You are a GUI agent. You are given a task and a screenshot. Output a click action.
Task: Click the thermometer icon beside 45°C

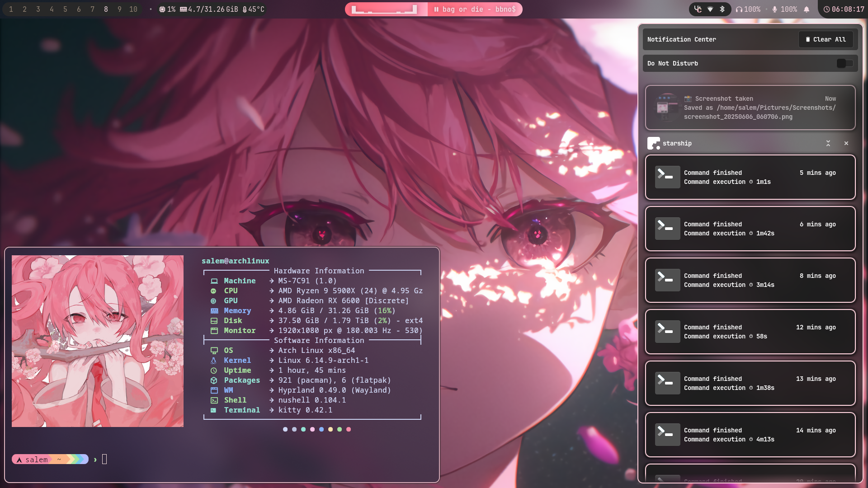pos(245,9)
